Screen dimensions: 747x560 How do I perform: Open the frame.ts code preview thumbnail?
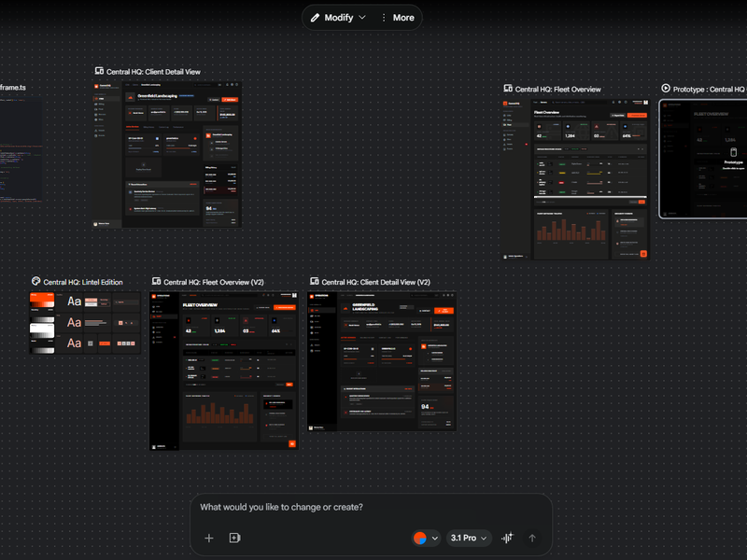pos(21,150)
